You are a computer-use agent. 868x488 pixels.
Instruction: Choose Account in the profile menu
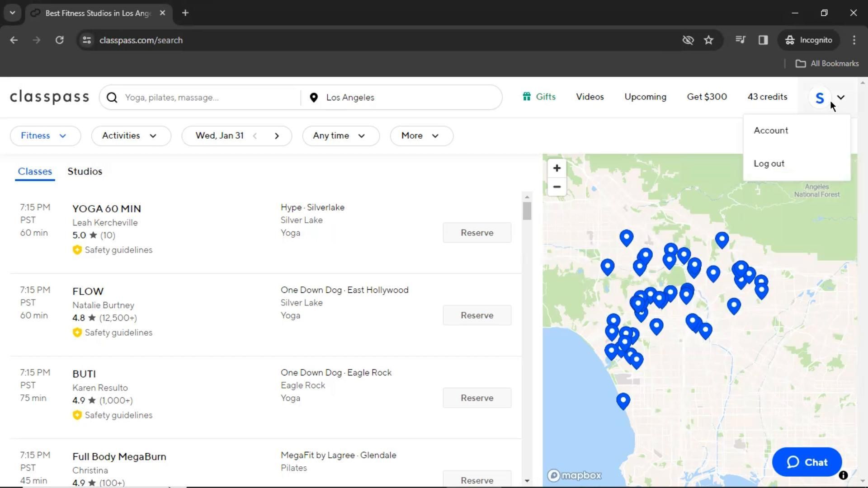(771, 131)
